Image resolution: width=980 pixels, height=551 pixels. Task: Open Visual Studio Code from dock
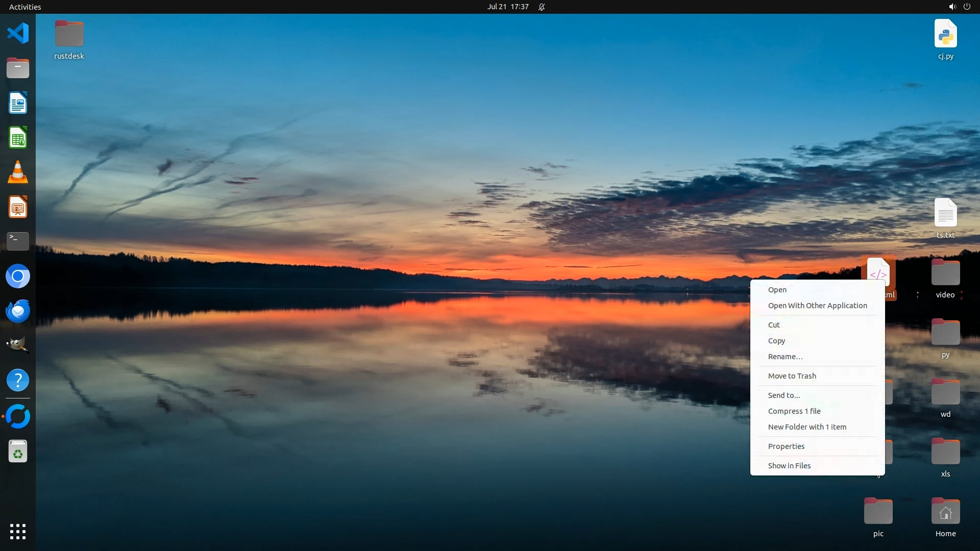pos(18,33)
